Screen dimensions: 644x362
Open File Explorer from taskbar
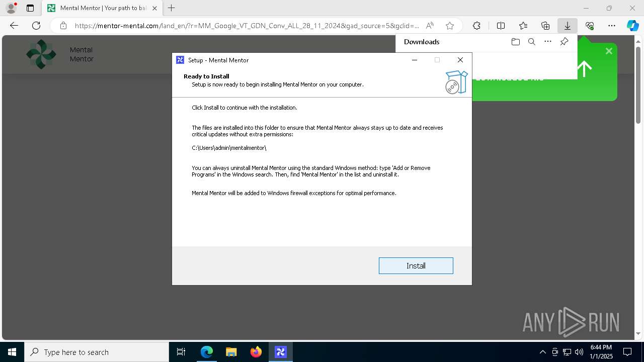coord(231,352)
